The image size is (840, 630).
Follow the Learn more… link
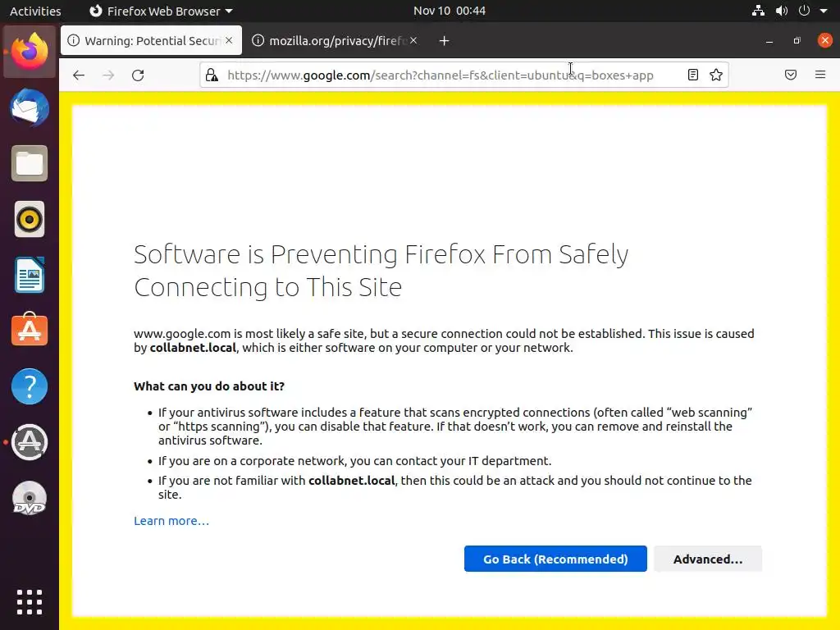coord(171,521)
